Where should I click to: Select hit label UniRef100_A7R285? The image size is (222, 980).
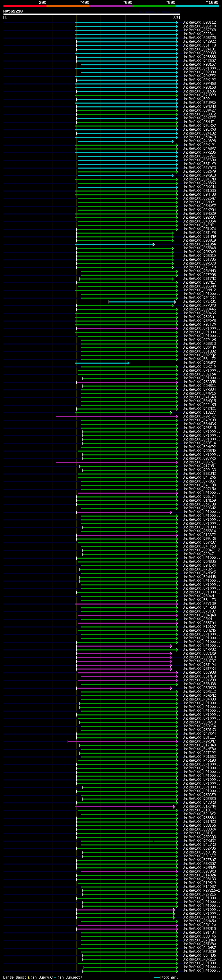[199, 153]
